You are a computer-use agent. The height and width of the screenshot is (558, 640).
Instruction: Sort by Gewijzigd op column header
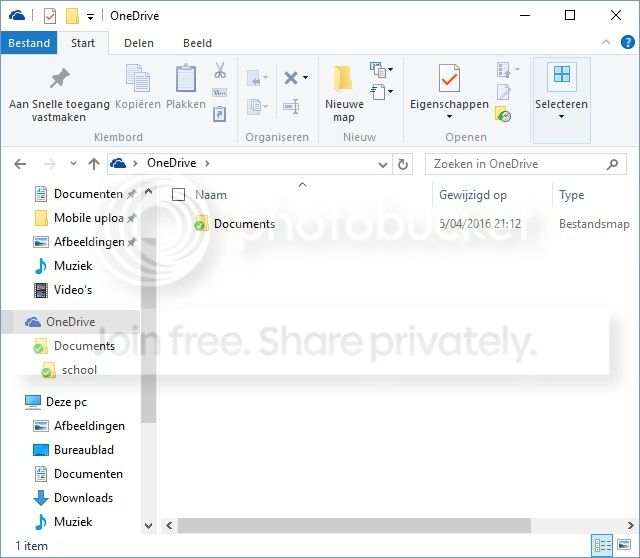[x=473, y=195]
